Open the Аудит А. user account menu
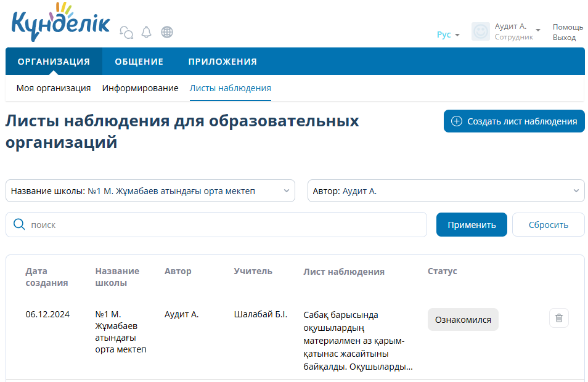The width and height of the screenshot is (588, 382). coord(517,31)
